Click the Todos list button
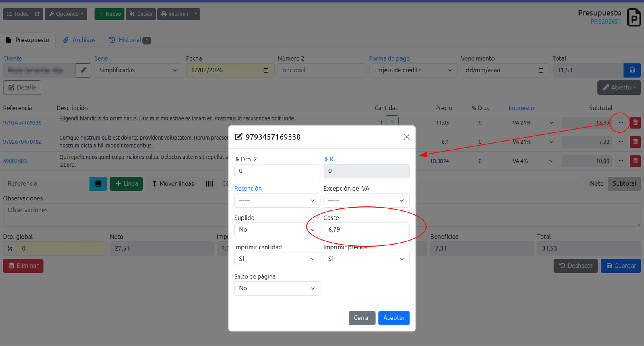This screenshot has width=644, height=346. pyautogui.click(x=18, y=14)
